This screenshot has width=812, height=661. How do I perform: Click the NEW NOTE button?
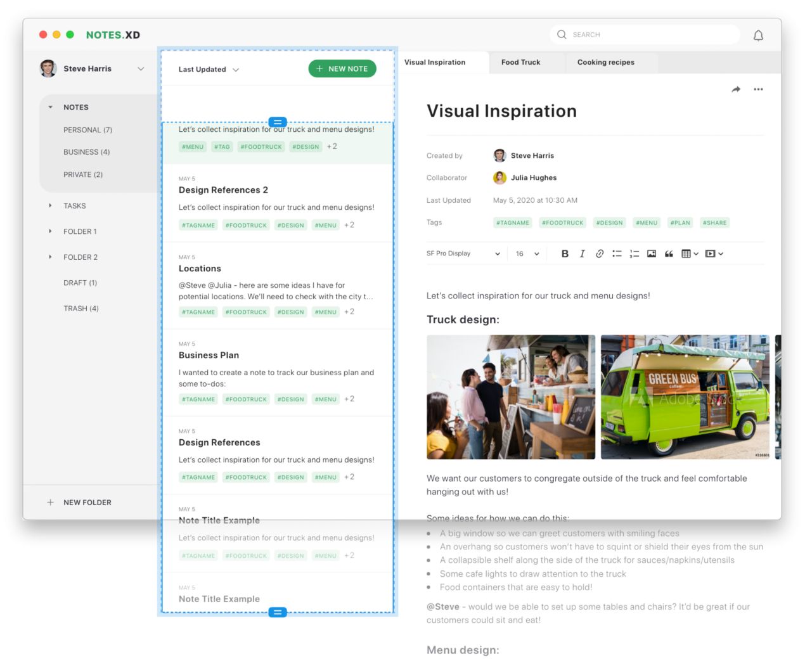tap(342, 68)
